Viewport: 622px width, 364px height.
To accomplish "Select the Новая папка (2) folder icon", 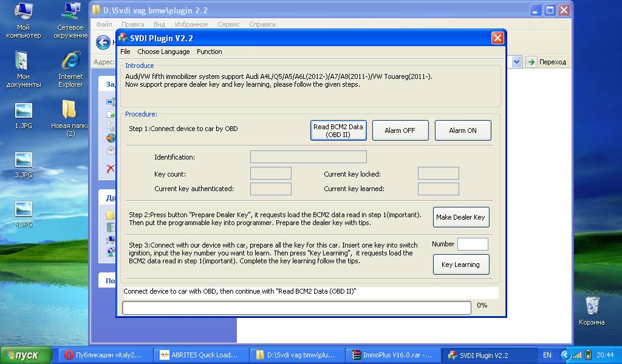I will click(70, 118).
